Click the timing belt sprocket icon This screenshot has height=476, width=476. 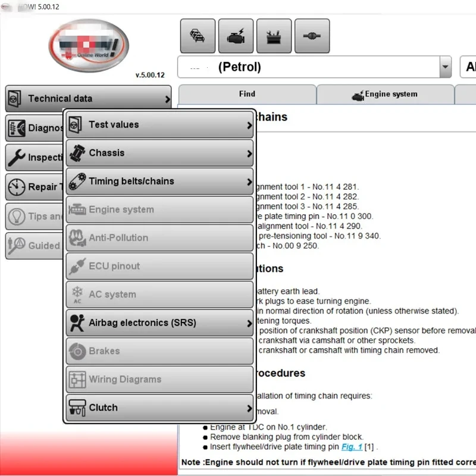point(77,181)
